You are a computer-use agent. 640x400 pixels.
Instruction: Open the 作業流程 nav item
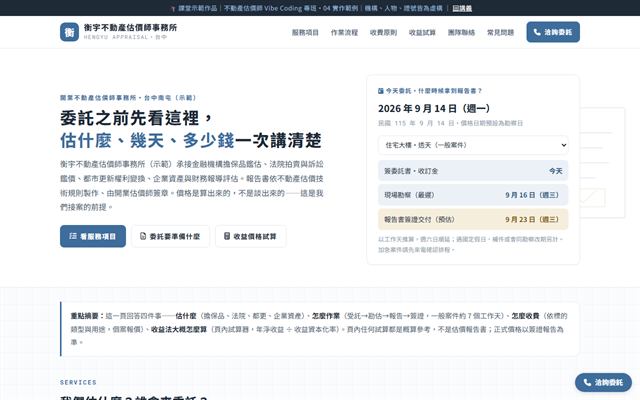coord(344,32)
